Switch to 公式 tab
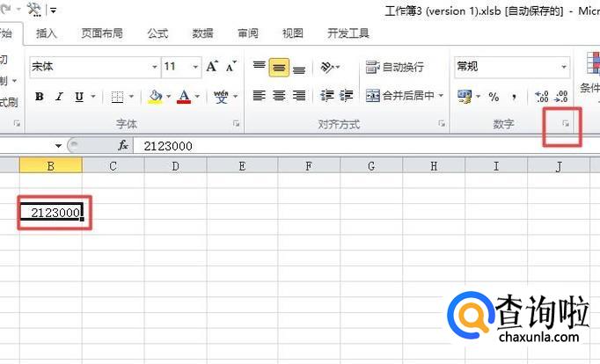Screen dimensions: 600x364 [157, 33]
